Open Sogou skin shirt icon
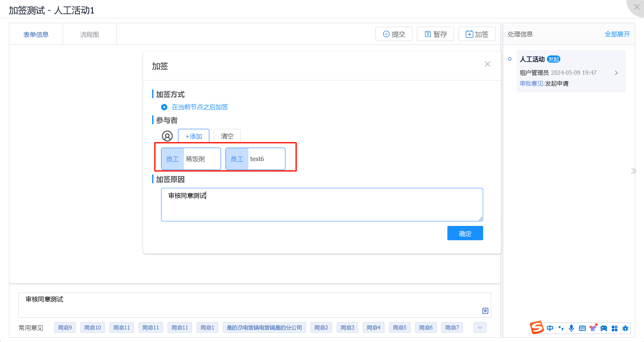644x342 pixels. click(x=593, y=328)
